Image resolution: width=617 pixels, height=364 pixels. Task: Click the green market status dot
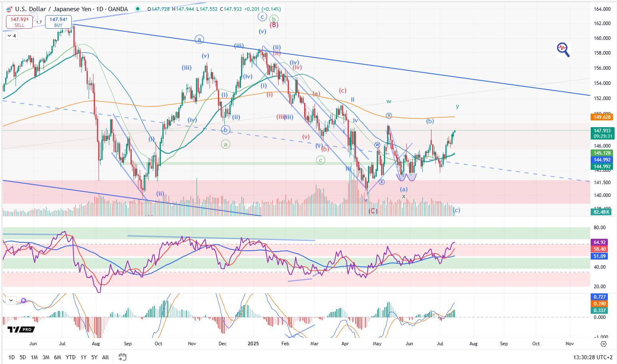(138, 9)
